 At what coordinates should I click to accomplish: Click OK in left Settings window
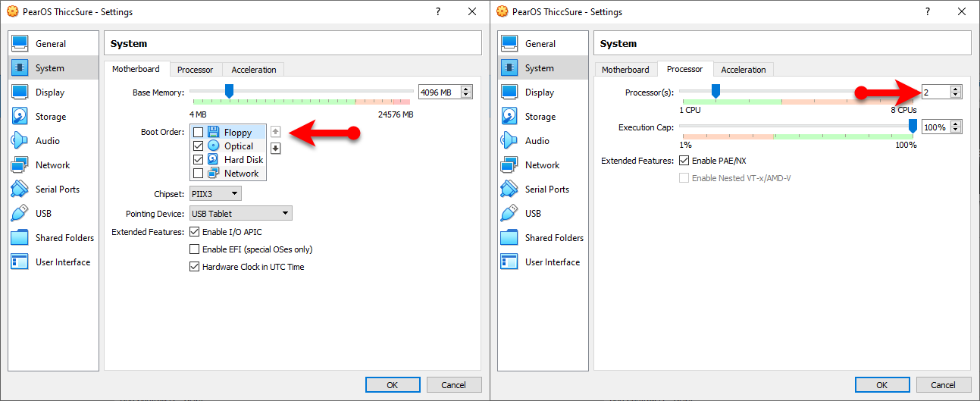click(393, 385)
